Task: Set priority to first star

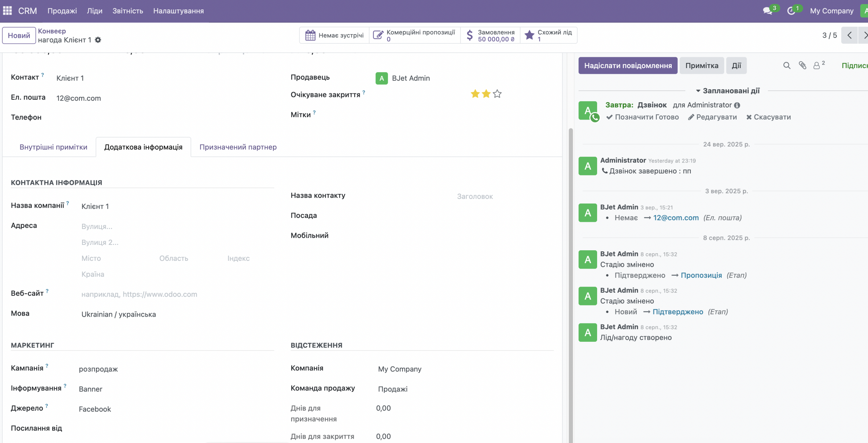Action: [x=475, y=94]
